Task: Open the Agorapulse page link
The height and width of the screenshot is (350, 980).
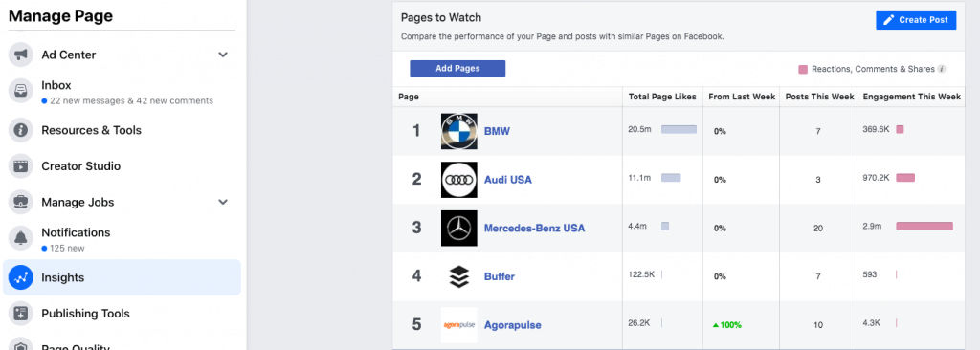Action: pyautogui.click(x=513, y=325)
